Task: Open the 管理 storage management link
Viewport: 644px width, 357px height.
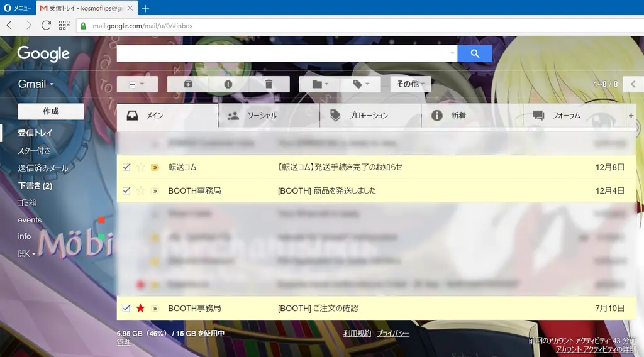Action: (124, 342)
